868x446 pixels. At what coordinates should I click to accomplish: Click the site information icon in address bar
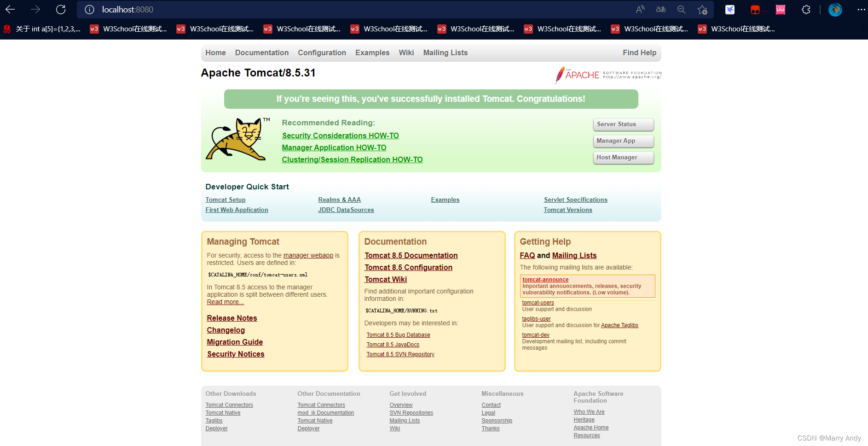(x=90, y=10)
